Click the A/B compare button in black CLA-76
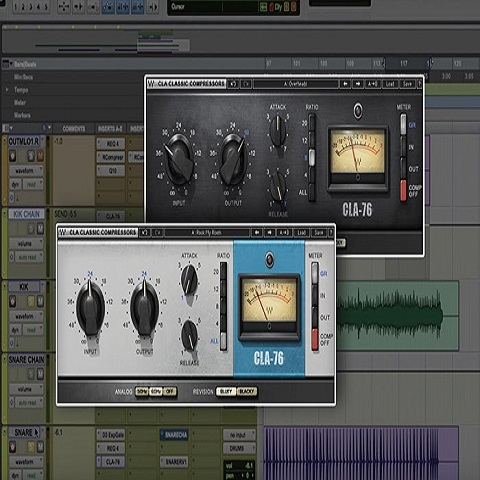Screen dimensions: 480x480 (x=372, y=84)
